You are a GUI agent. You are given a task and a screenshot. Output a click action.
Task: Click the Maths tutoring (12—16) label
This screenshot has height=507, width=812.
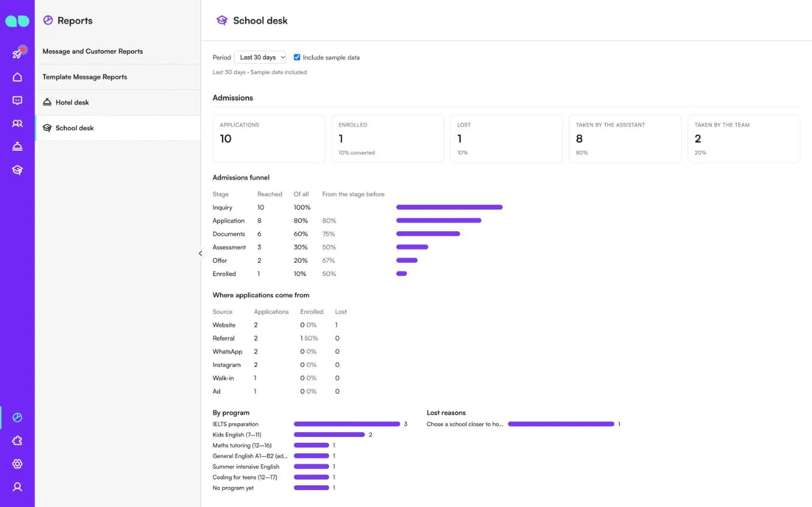(242, 445)
